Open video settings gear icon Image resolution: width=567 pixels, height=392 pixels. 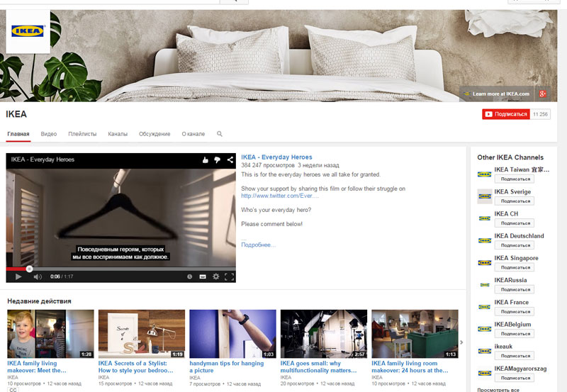click(x=215, y=276)
